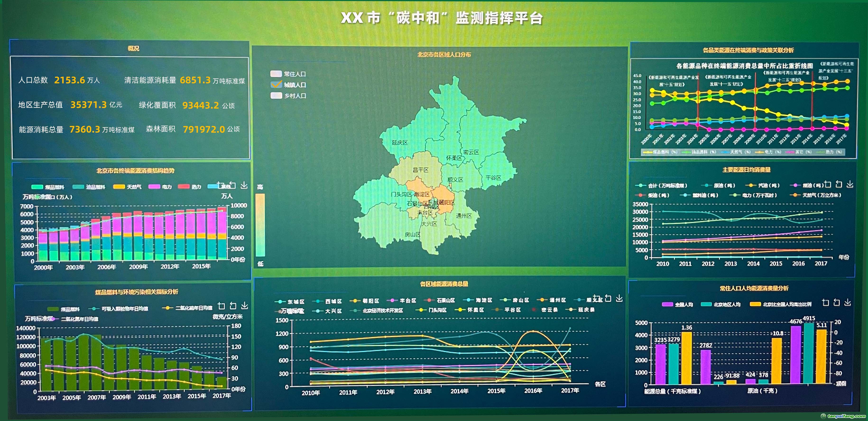Uncheck the 城镇人口 map option
Viewport: 868px width, 421px height.
tap(276, 85)
